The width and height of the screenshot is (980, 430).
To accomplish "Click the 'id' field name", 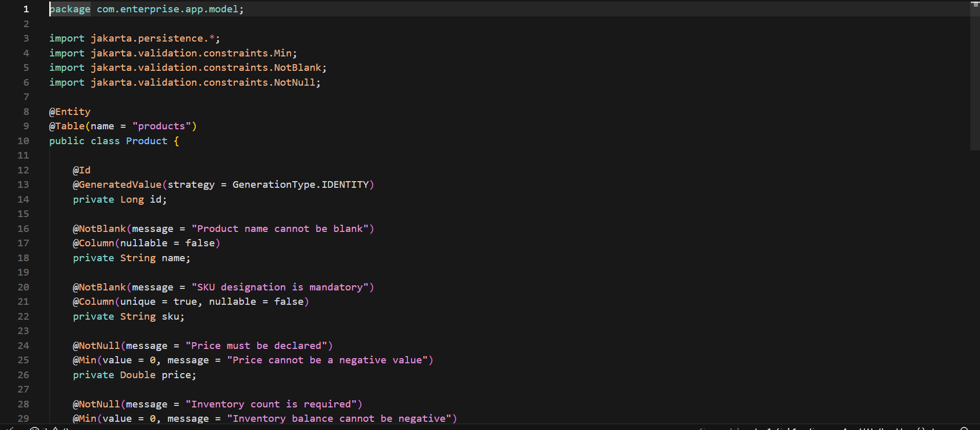I will pyautogui.click(x=156, y=200).
